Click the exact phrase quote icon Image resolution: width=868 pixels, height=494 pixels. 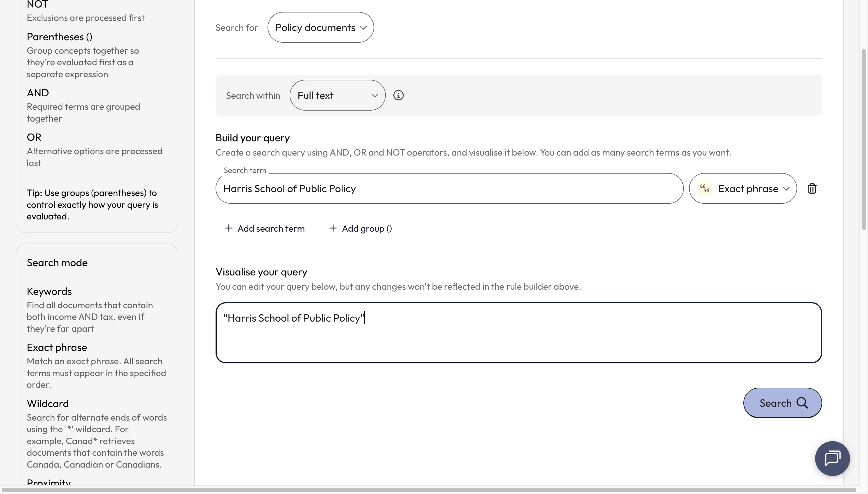pos(705,188)
